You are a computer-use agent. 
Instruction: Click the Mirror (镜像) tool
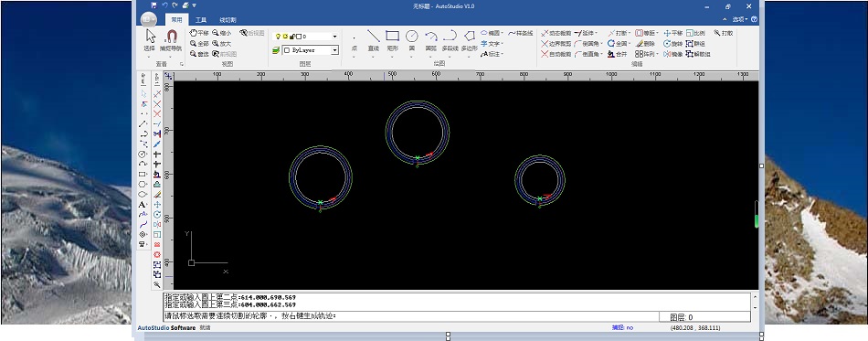pyautogui.click(x=672, y=54)
